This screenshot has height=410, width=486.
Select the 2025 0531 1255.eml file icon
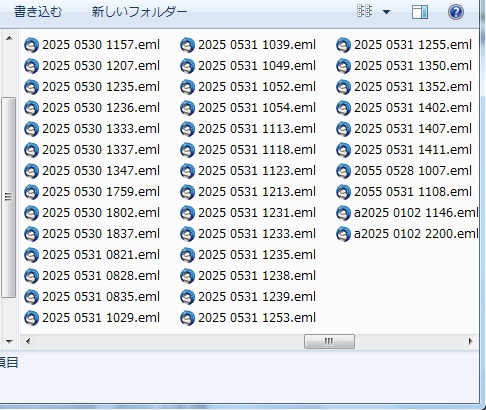coord(343,45)
